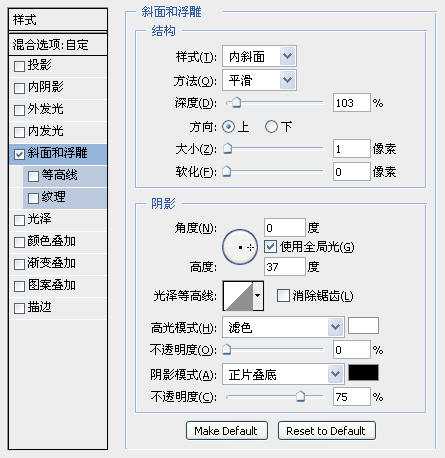445x458 pixels.
Task: Open the 等高线 sub-effect row
Action: 65,176
